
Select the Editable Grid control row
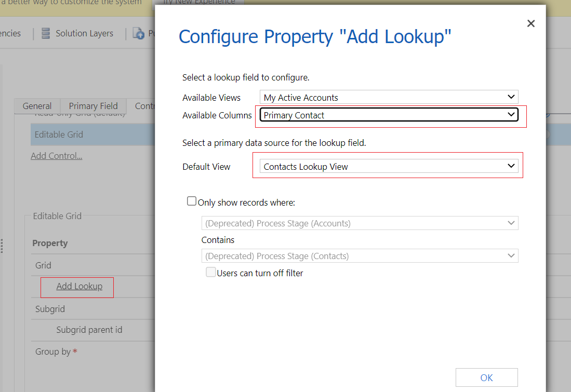93,134
